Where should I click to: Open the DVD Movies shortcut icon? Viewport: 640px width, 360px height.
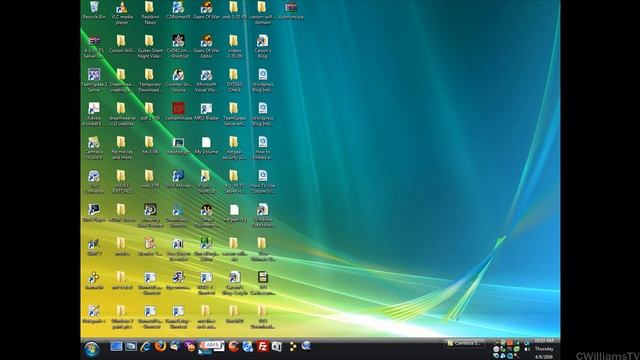pyautogui.click(x=178, y=179)
